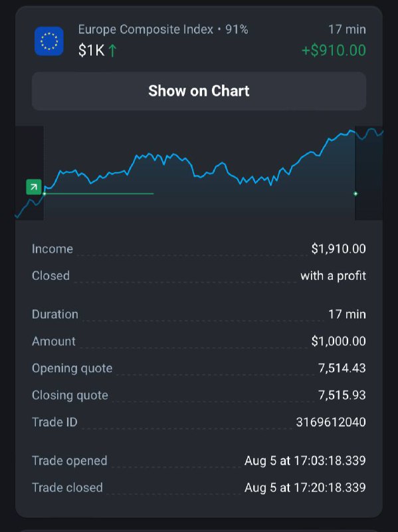The width and height of the screenshot is (398, 532).
Task: Open Show on Chart
Action: coord(199,91)
